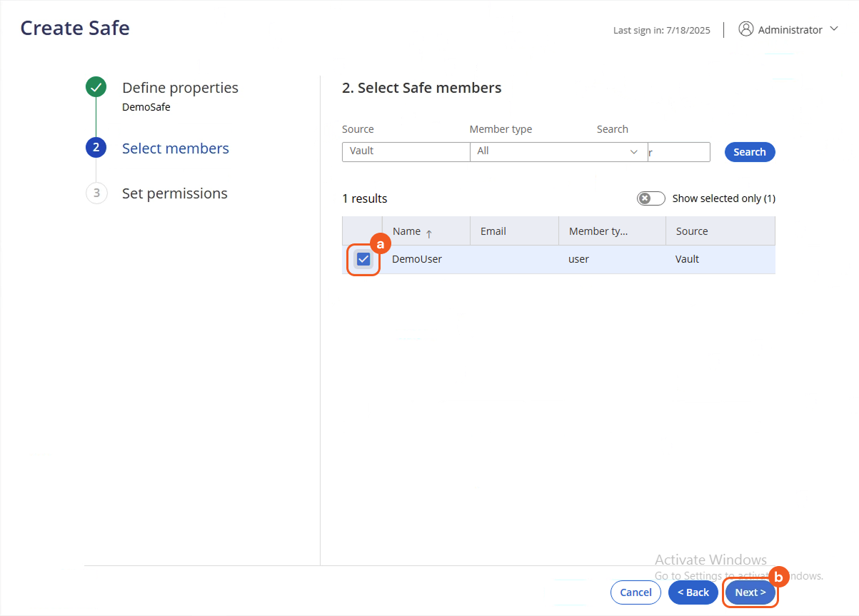Click the Cancel button

pos(636,592)
